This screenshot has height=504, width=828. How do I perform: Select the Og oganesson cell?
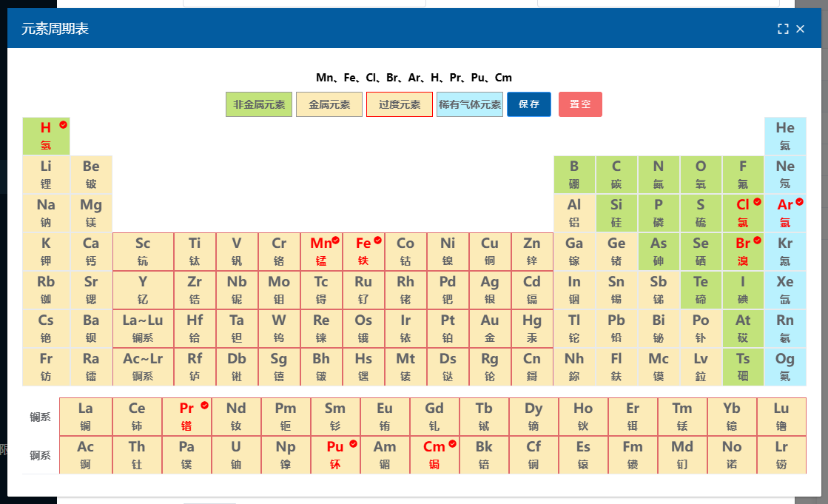(785, 367)
